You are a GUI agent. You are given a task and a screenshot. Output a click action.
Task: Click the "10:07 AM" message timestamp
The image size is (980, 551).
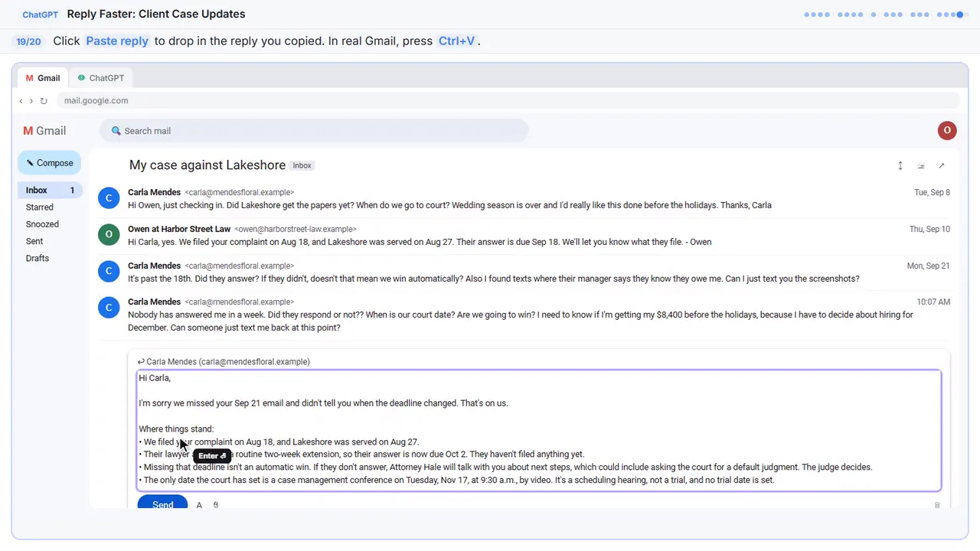tap(933, 302)
